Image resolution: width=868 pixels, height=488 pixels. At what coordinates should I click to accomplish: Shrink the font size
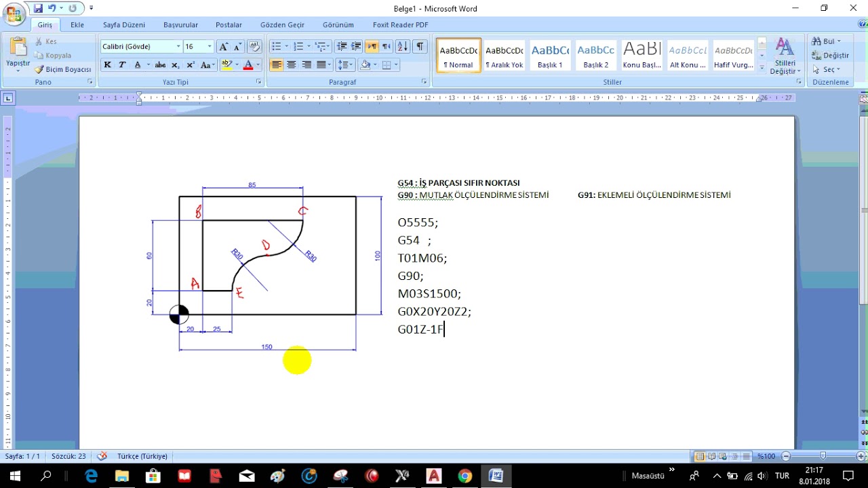coord(237,47)
